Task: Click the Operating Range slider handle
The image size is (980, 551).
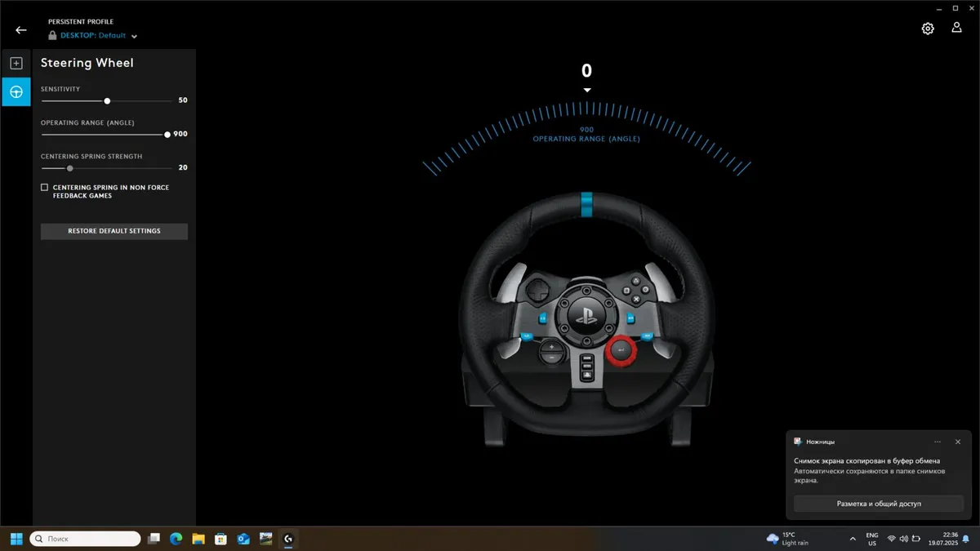Action: pos(167,134)
